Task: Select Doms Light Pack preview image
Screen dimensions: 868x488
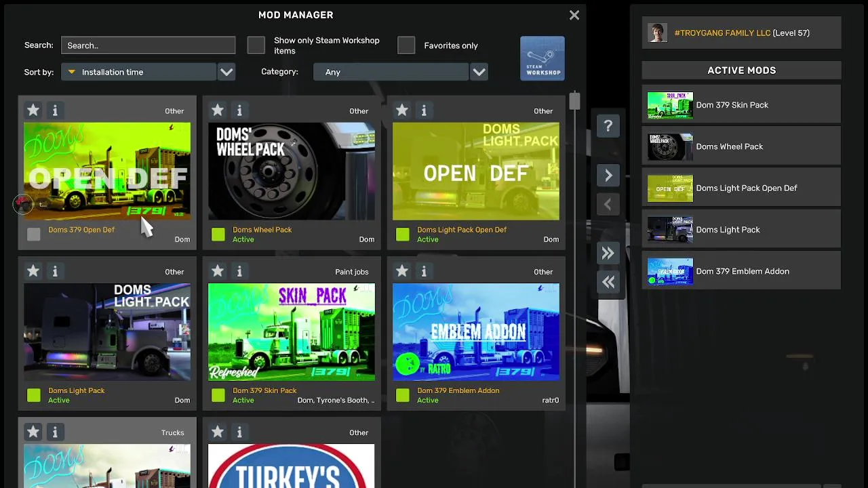Action: pos(107,332)
